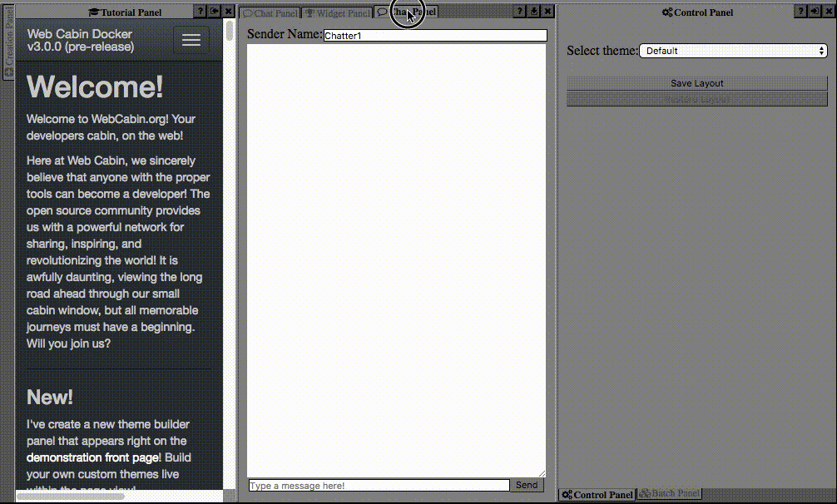Click the help icon of the chat frame
The width and height of the screenshot is (837, 504).
519,11
